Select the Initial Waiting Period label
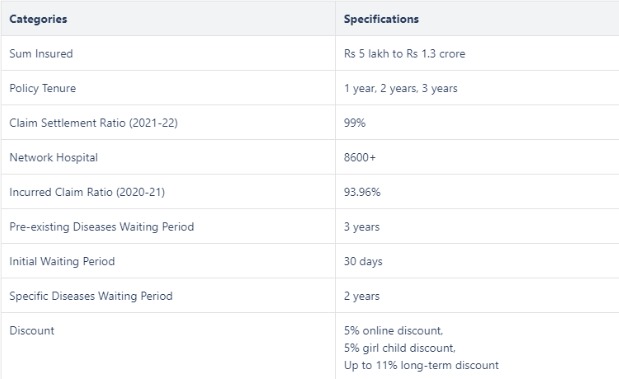 [62, 261]
